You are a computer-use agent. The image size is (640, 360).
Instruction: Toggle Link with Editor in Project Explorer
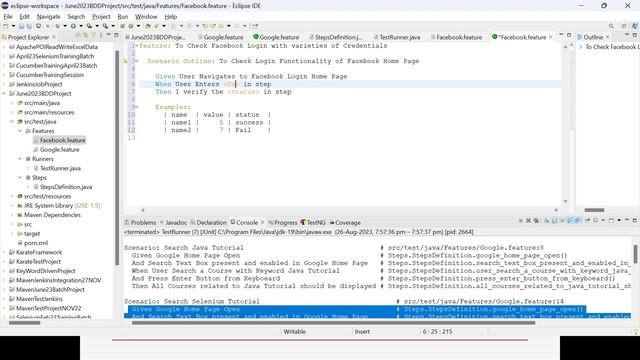(85, 36)
